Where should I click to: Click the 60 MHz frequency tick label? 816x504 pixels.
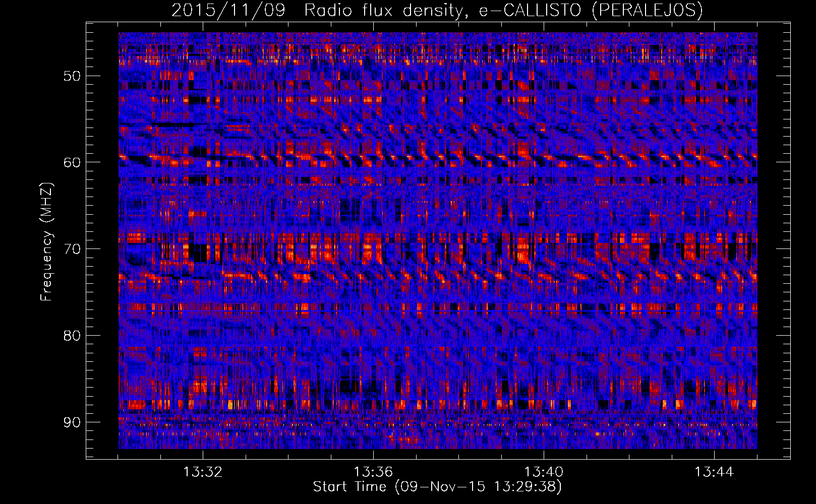coord(72,162)
